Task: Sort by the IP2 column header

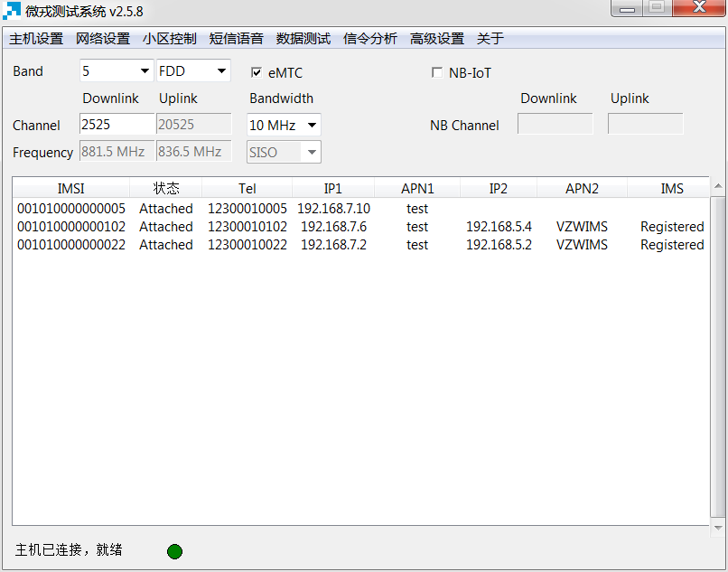Action: pos(499,188)
